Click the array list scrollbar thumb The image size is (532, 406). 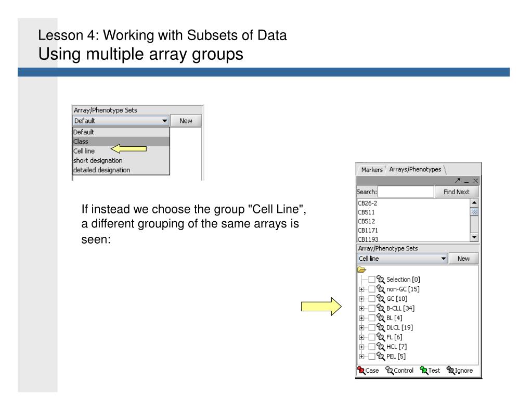point(474,212)
